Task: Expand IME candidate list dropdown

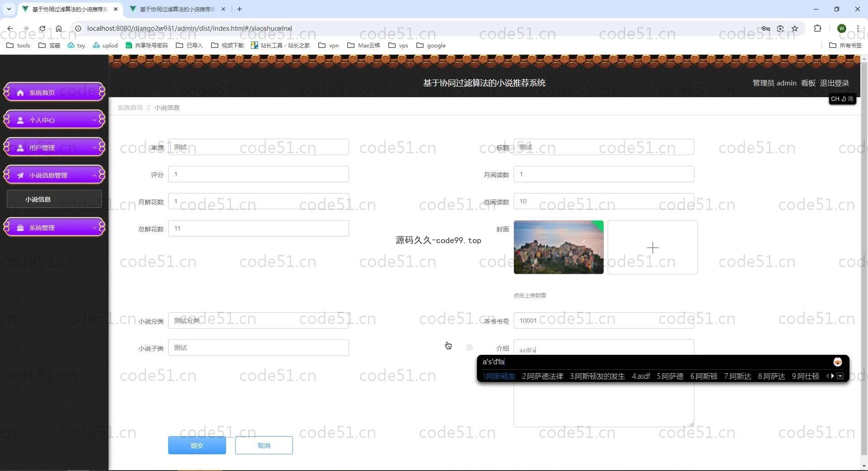Action: 840,376
